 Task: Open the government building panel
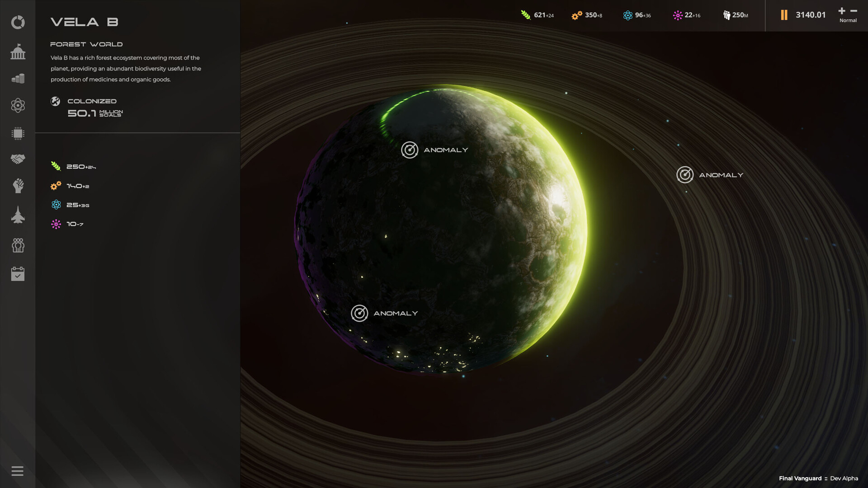pos(18,52)
